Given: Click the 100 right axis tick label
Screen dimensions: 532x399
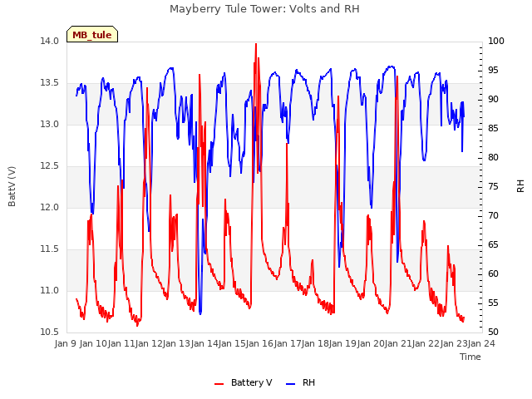Looking at the screenshot, I should pos(496,41).
